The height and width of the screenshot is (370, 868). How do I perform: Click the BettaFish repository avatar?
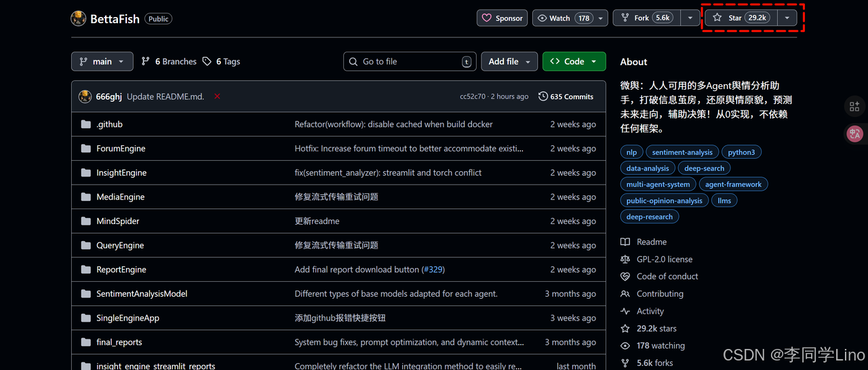tap(79, 18)
